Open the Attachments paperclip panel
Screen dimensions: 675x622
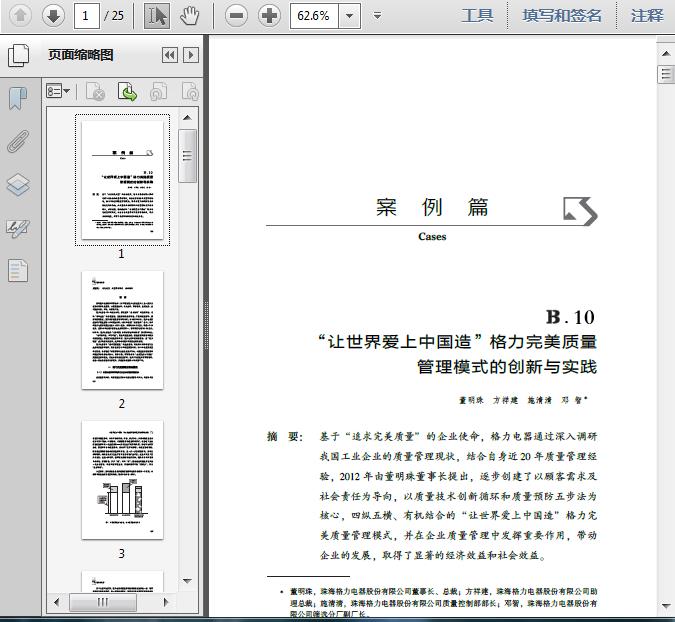click(18, 141)
